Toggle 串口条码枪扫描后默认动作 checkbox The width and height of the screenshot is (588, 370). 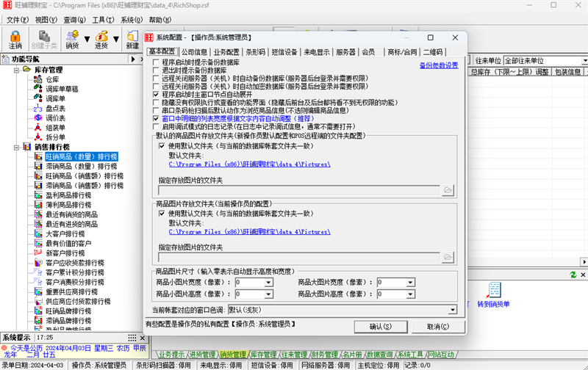pos(156,110)
